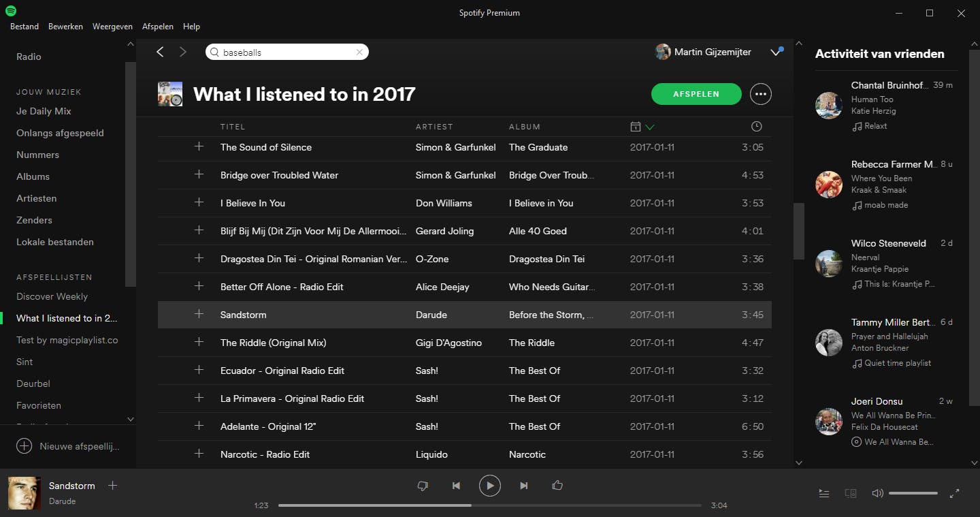Skip to the next track
The width and height of the screenshot is (980, 517).
524,486
